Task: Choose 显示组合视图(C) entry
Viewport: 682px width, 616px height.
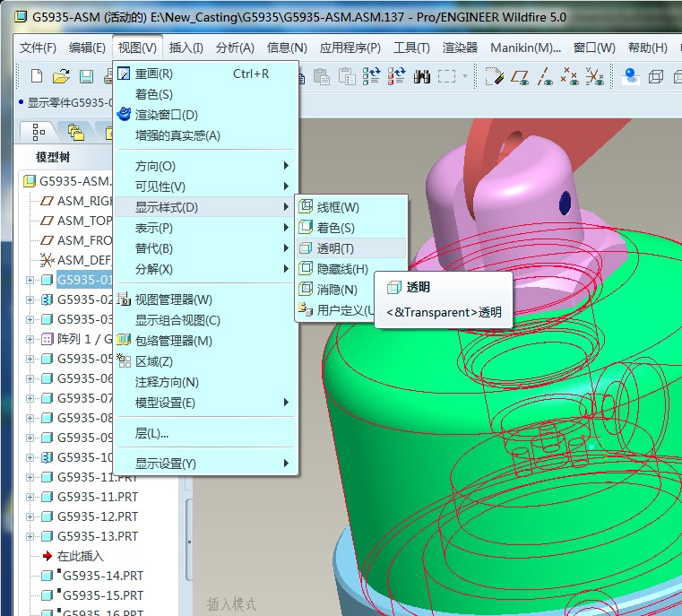Action: pyautogui.click(x=205, y=320)
